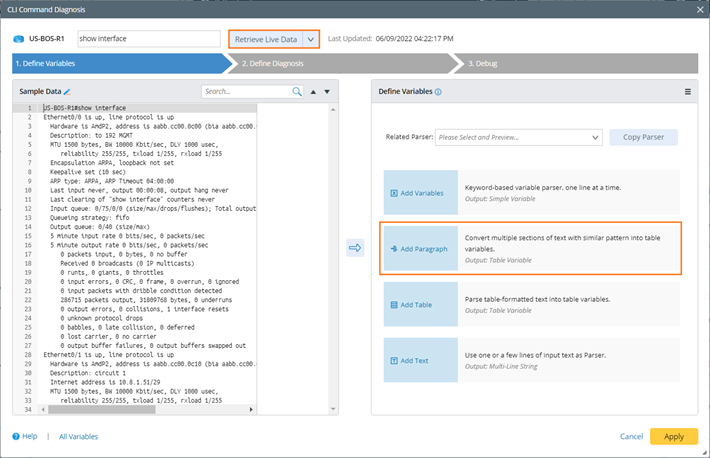Jump to next search match with down arrow
This screenshot has height=458, width=710.
tap(327, 92)
